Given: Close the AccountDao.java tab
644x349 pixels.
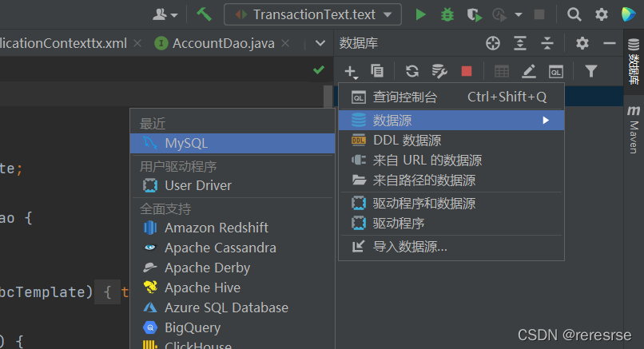Looking at the screenshot, I should (x=285, y=43).
